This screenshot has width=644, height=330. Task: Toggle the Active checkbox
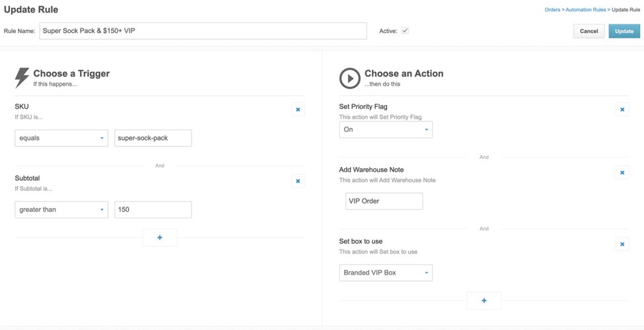(x=405, y=31)
